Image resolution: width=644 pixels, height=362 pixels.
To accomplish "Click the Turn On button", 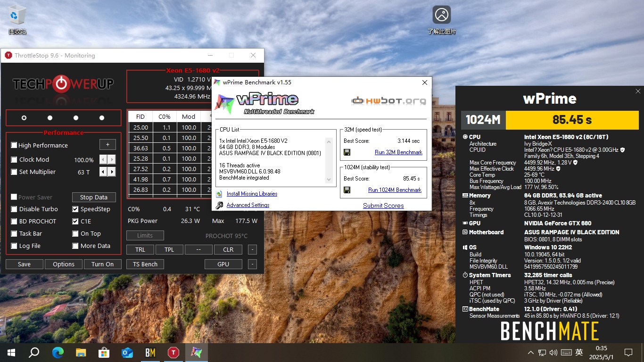I will [x=103, y=264].
